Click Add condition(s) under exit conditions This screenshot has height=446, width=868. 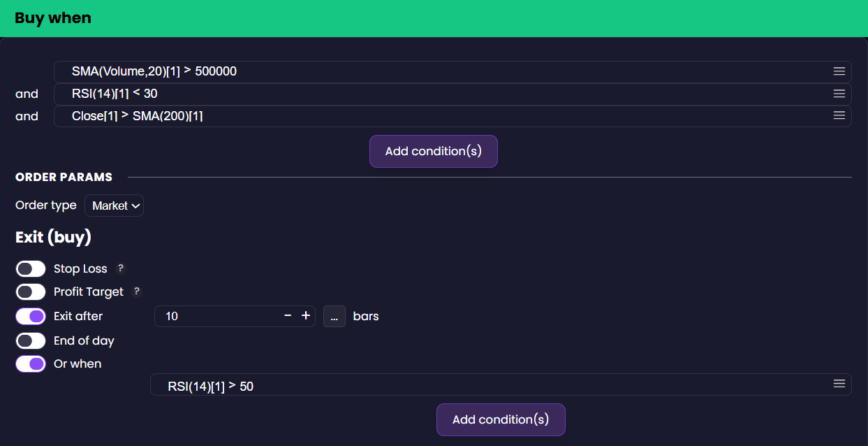(501, 419)
